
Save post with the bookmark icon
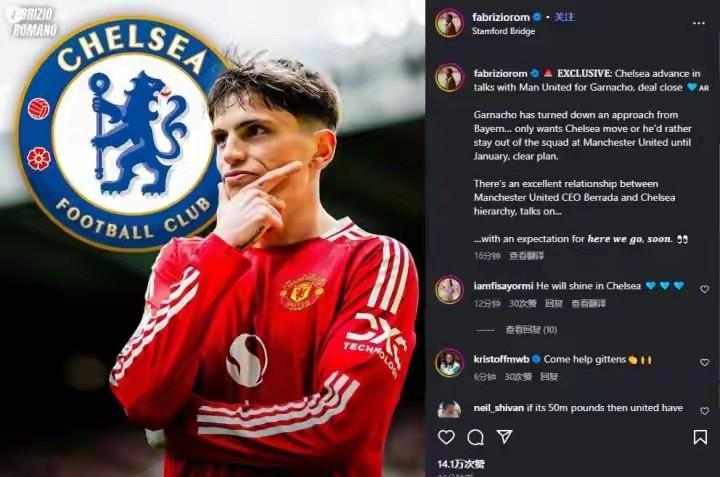(700, 437)
